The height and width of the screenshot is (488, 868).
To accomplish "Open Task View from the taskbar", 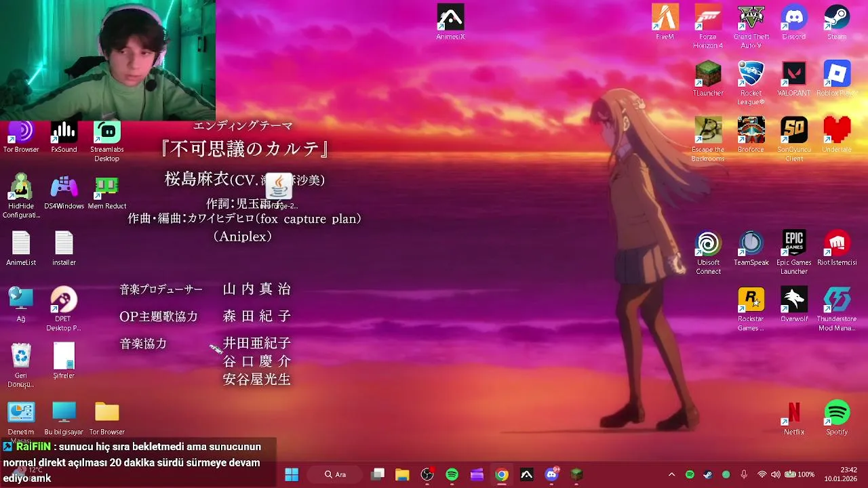I will pos(378,474).
